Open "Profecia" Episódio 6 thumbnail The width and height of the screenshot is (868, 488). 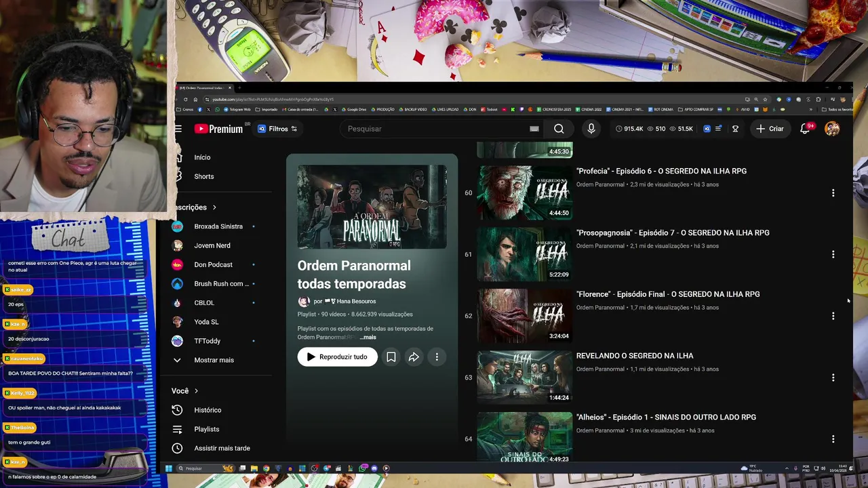pyautogui.click(x=525, y=192)
